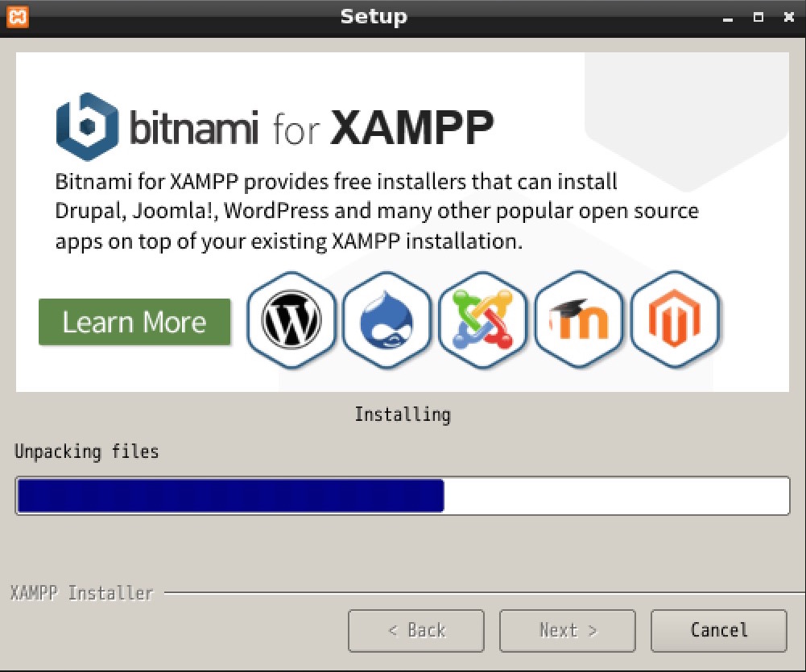Click the Magento logo icon
806x672 pixels.
pos(675,320)
